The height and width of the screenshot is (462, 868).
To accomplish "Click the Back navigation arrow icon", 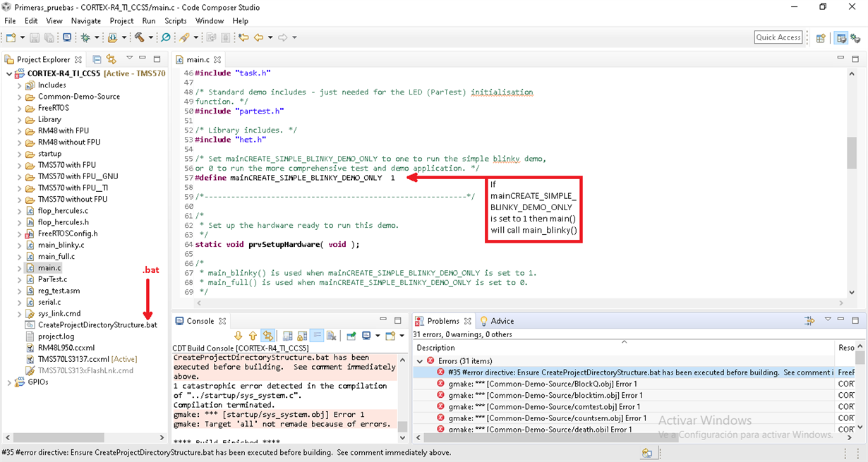I will pos(259,37).
